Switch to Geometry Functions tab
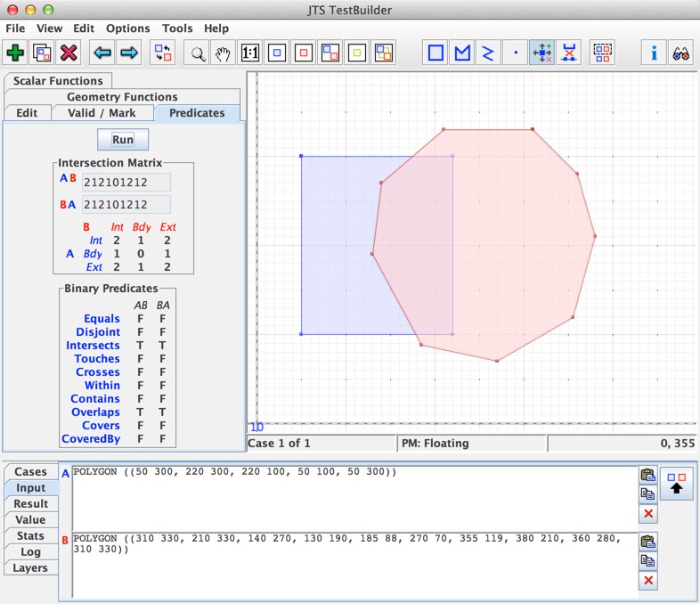 122,97
